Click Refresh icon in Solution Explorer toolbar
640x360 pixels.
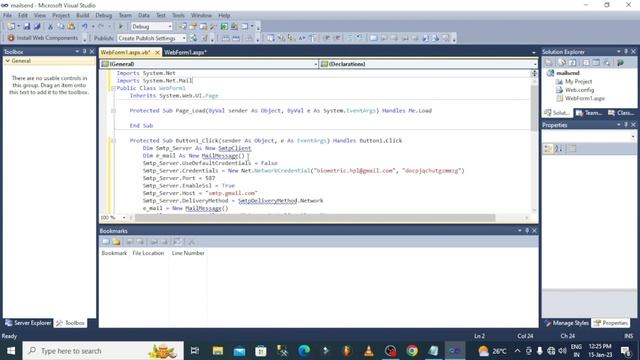click(x=572, y=62)
